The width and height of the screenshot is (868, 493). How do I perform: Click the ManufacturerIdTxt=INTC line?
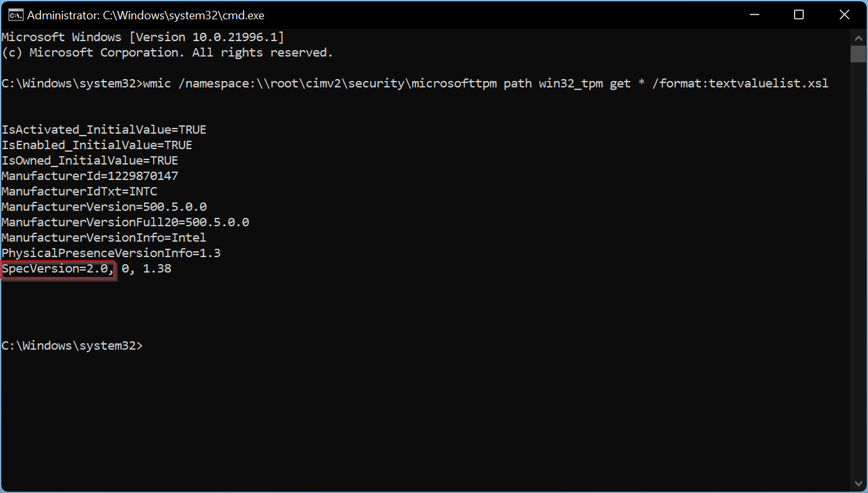(x=79, y=192)
